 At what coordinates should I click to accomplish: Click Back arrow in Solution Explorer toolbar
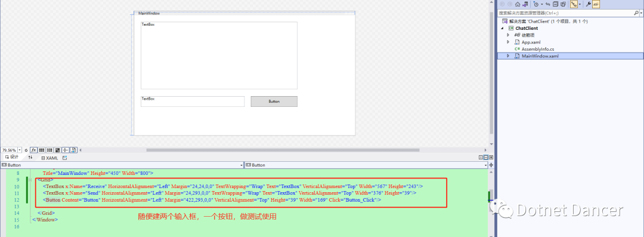502,4
